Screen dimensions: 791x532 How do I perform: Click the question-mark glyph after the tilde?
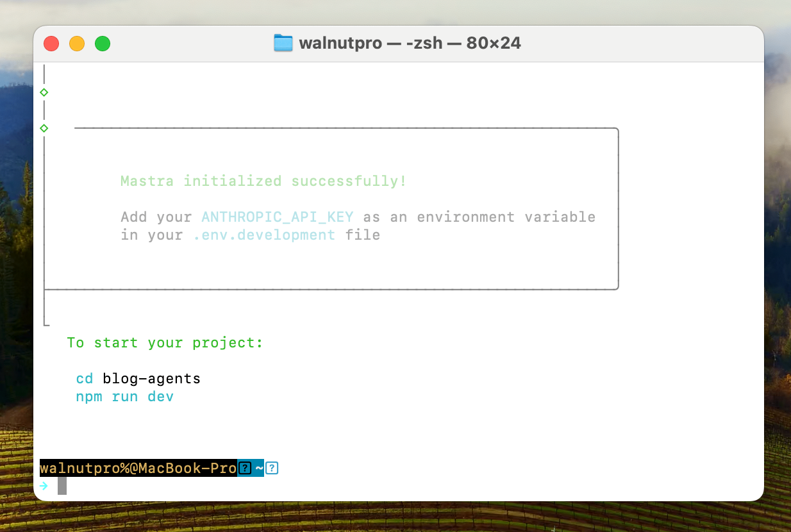click(x=272, y=469)
